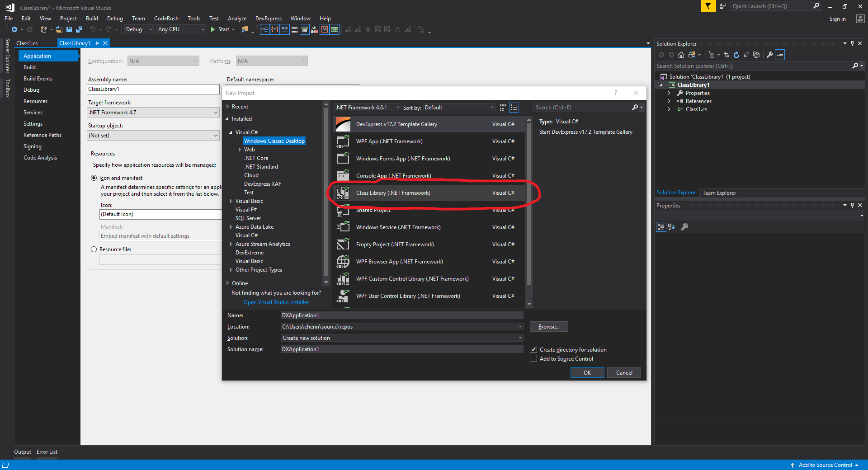Click the Home icon in Solution Explorer

[x=681, y=55]
